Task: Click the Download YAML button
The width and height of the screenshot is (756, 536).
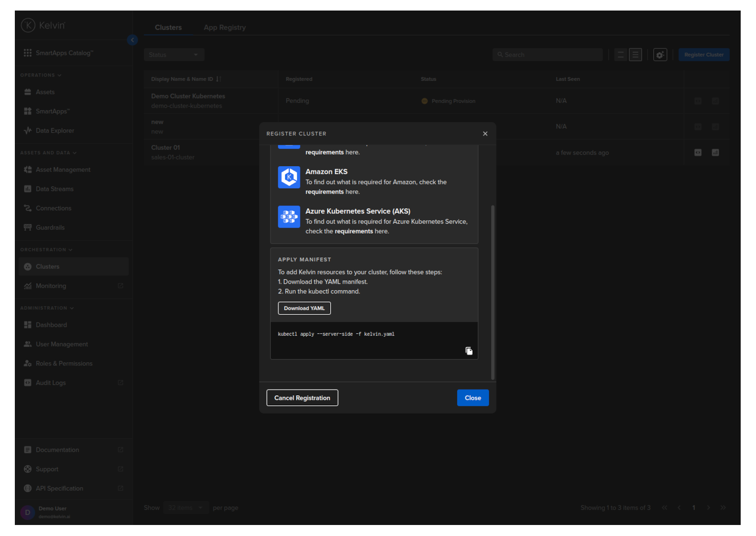Action: [x=304, y=308]
